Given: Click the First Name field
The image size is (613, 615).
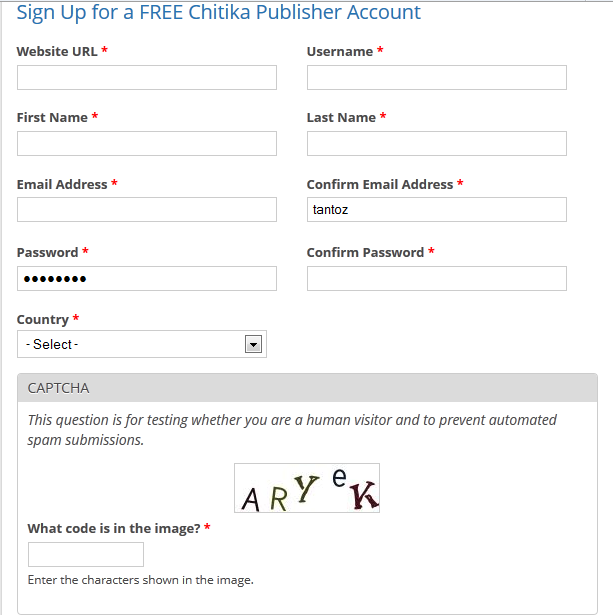Looking at the screenshot, I should click(146, 144).
